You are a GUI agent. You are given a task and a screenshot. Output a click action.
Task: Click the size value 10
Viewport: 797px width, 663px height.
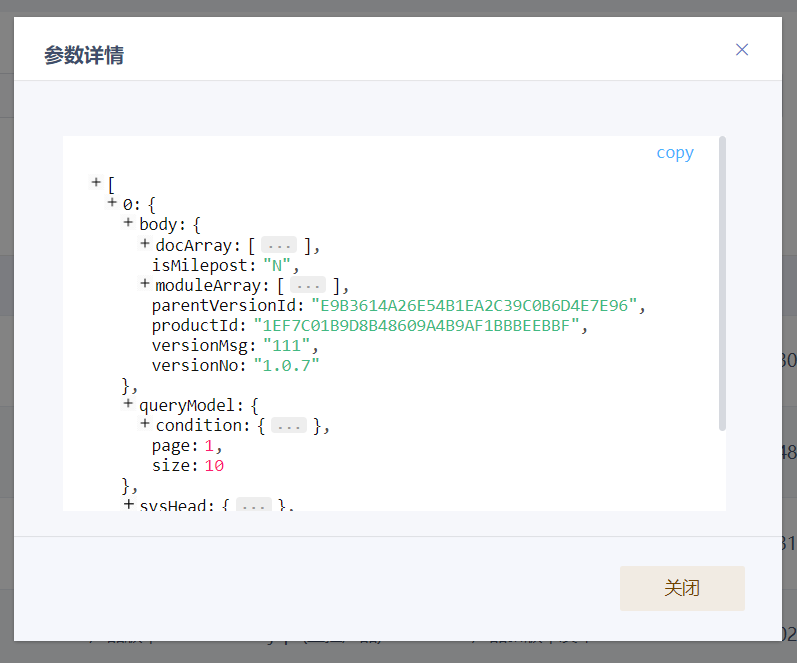[x=214, y=465]
